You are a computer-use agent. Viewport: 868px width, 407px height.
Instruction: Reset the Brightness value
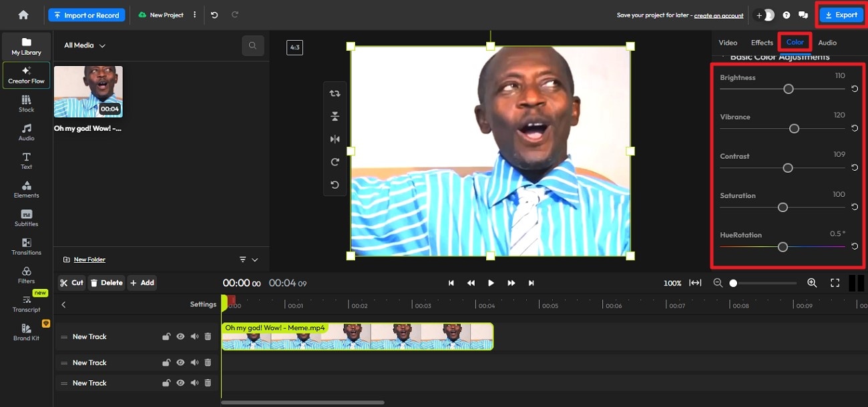pyautogui.click(x=855, y=89)
